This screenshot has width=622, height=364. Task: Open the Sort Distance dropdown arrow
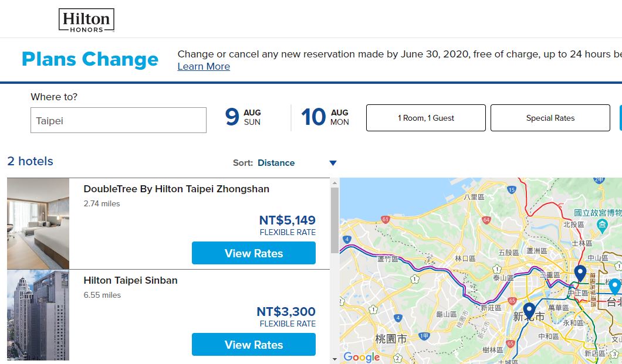[333, 163]
